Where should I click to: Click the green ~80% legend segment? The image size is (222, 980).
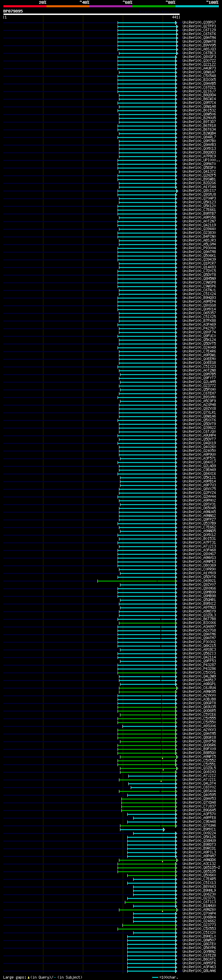(x=154, y=6)
